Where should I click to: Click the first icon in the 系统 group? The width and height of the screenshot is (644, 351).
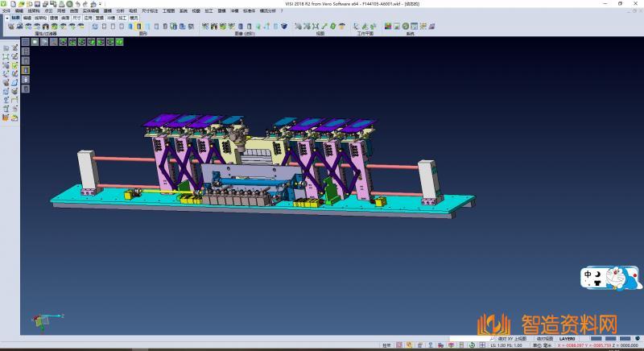[x=388, y=27]
